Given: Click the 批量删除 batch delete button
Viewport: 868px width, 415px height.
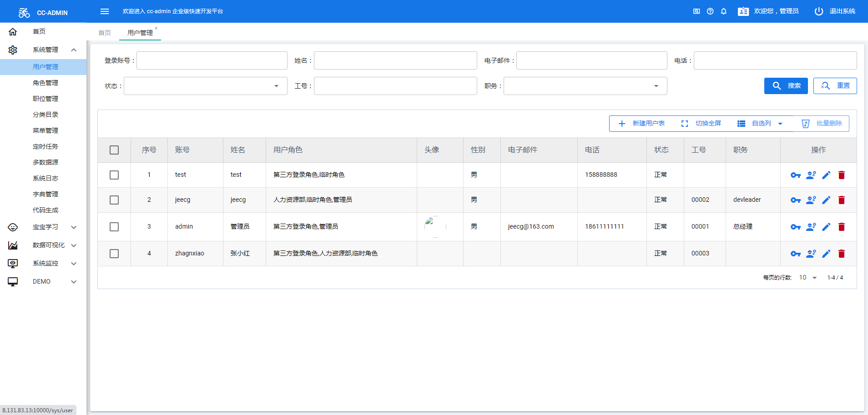Looking at the screenshot, I should [x=822, y=124].
